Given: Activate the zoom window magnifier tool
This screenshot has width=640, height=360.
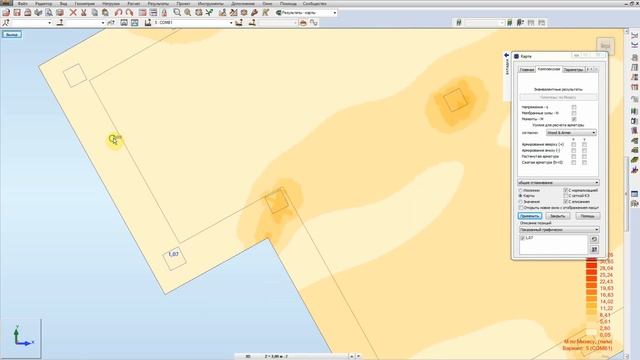Looking at the screenshot, I should (x=177, y=13).
